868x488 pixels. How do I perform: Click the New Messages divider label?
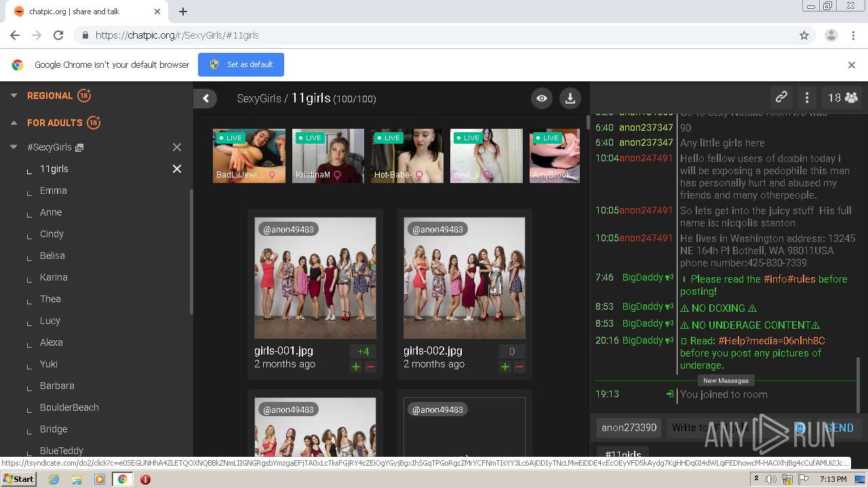point(726,381)
